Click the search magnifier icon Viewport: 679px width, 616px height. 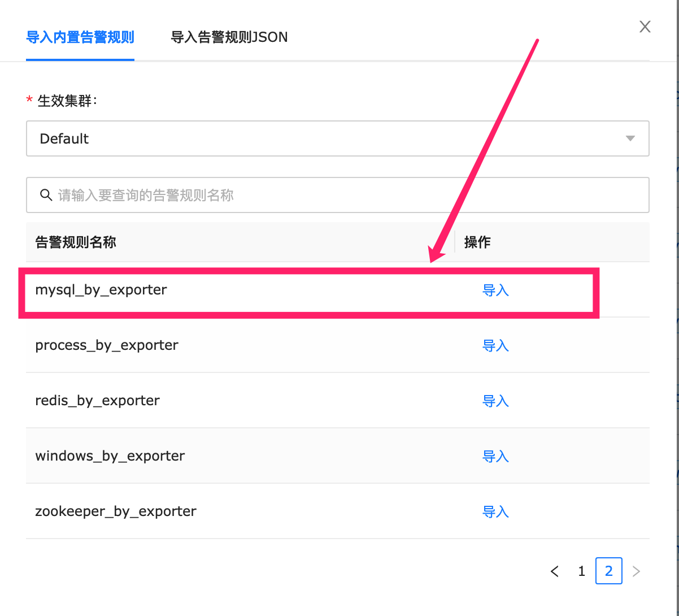coord(46,194)
